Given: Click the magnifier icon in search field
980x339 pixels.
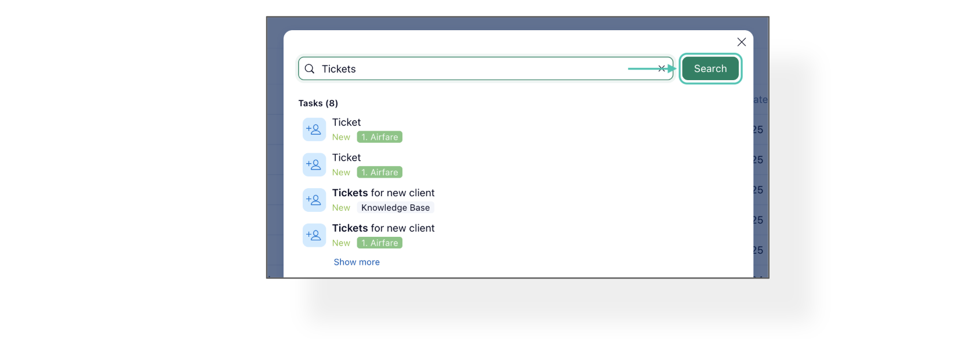Looking at the screenshot, I should (310, 69).
